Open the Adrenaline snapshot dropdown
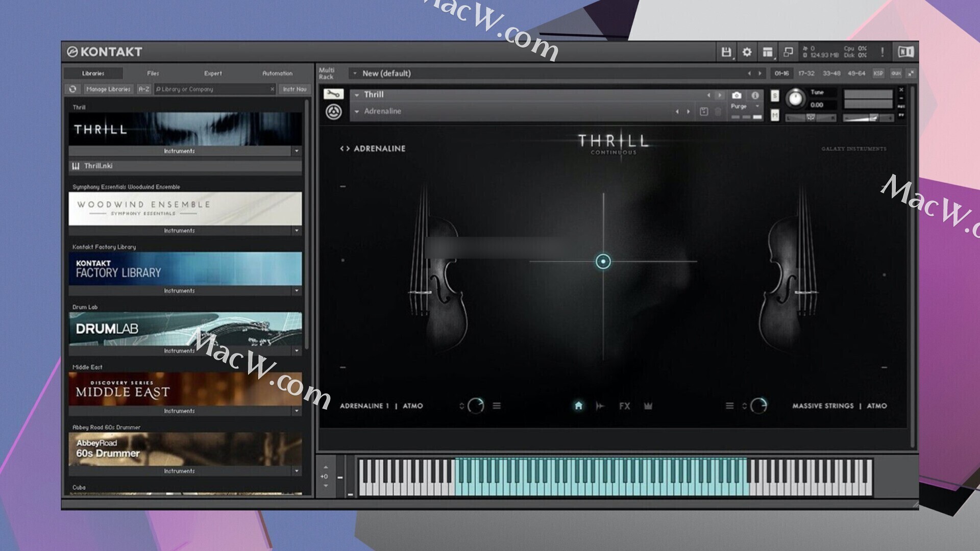980x551 pixels. [x=357, y=111]
